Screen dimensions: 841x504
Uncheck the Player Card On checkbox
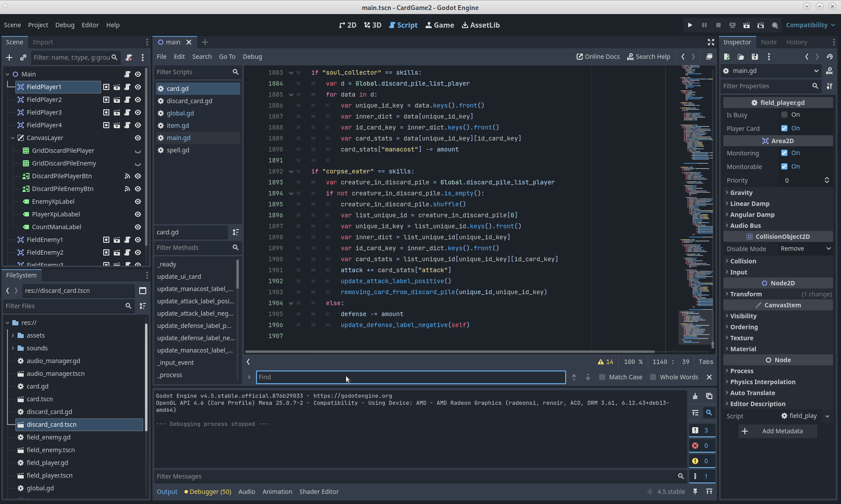[784, 128]
